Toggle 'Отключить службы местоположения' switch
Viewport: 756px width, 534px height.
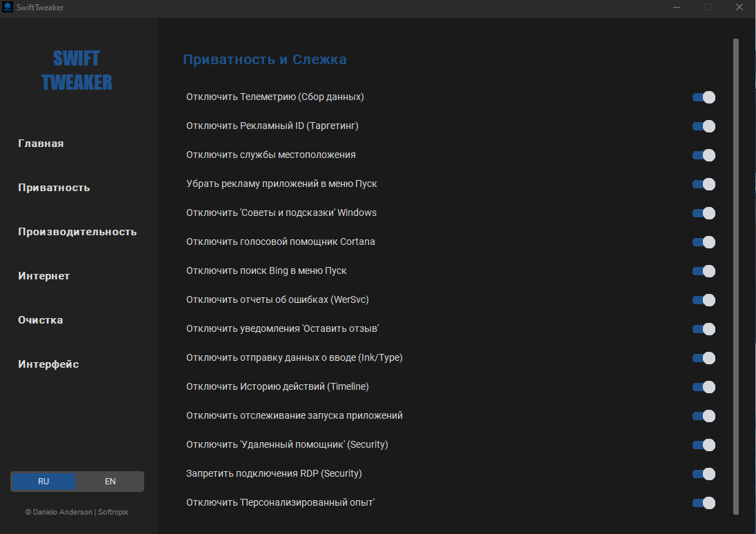[704, 155]
